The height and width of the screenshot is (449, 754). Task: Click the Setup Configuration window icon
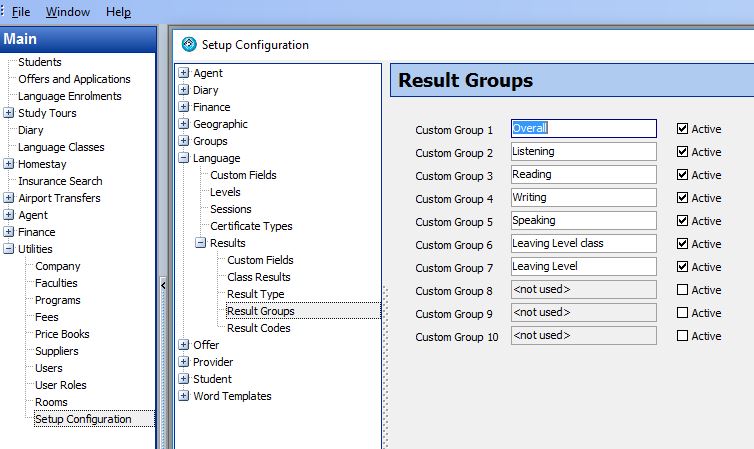point(187,44)
